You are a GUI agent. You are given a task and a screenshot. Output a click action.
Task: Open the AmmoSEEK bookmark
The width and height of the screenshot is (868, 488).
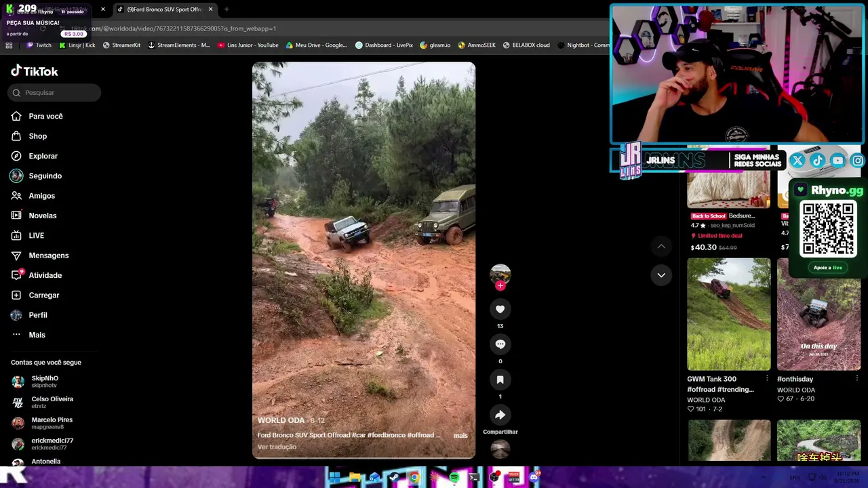pos(477,45)
